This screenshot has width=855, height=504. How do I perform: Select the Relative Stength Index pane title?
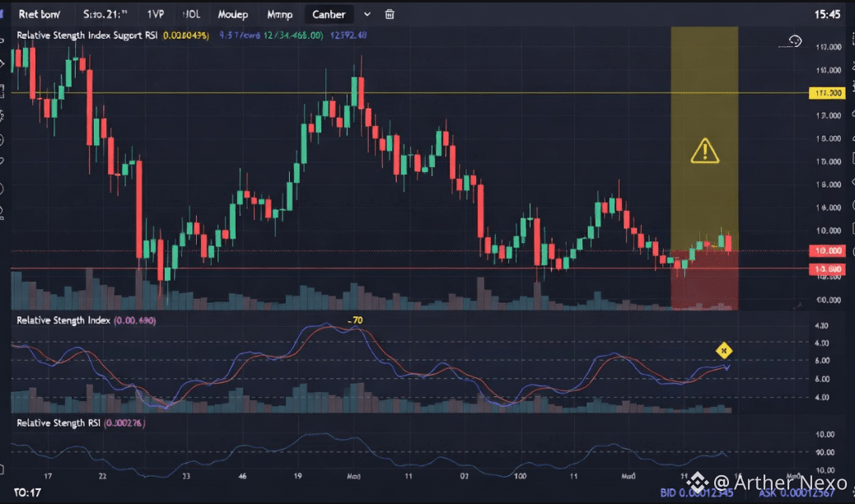[63, 320]
